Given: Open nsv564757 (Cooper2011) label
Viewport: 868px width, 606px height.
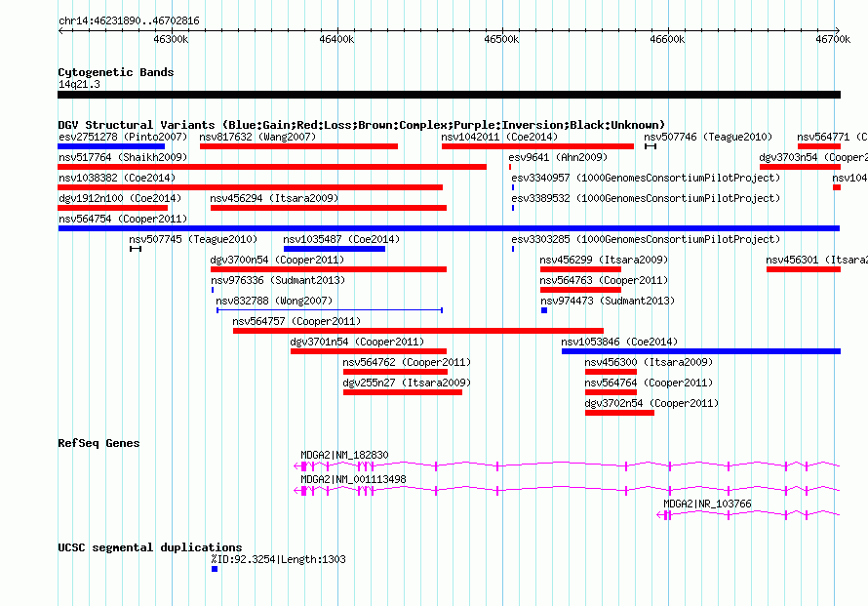Looking at the screenshot, I should pyautogui.click(x=296, y=321).
